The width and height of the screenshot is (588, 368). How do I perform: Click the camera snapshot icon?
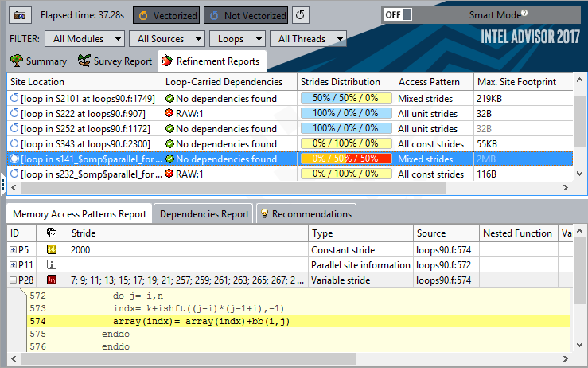click(x=20, y=15)
